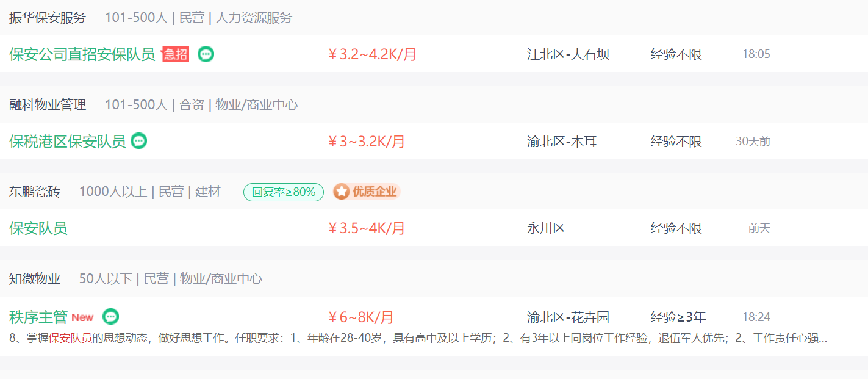
Task: Click the New tag next to 秩序主管
Action: (82, 317)
